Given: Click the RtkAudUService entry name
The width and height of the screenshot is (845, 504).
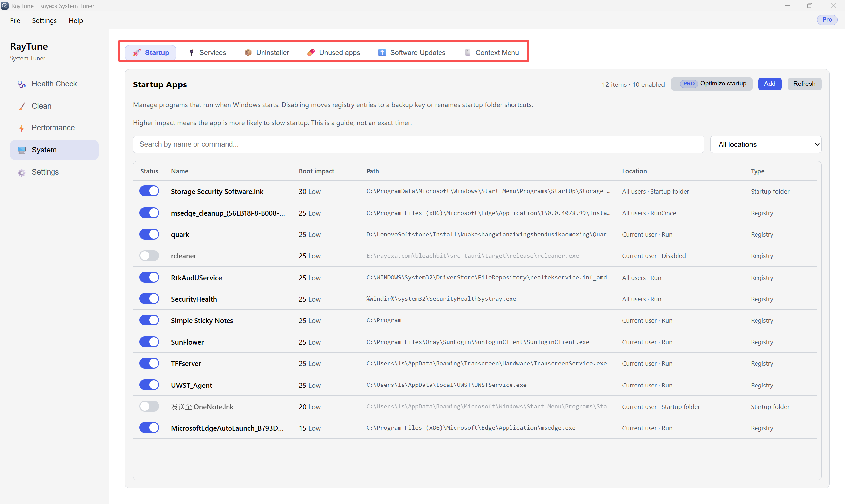Looking at the screenshot, I should (196, 278).
